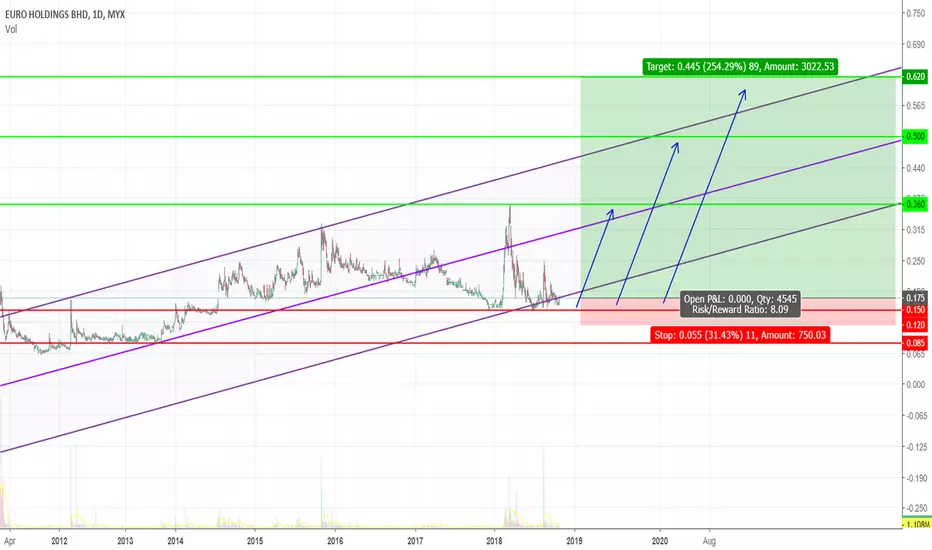Viewport: 932px width, 550px height.
Task: Click the EURO HOLDINGS BHD symbol title
Action: point(65,14)
